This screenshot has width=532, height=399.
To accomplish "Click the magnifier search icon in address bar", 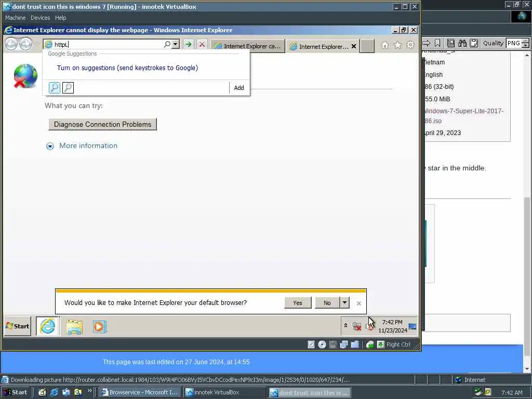I will [167, 44].
